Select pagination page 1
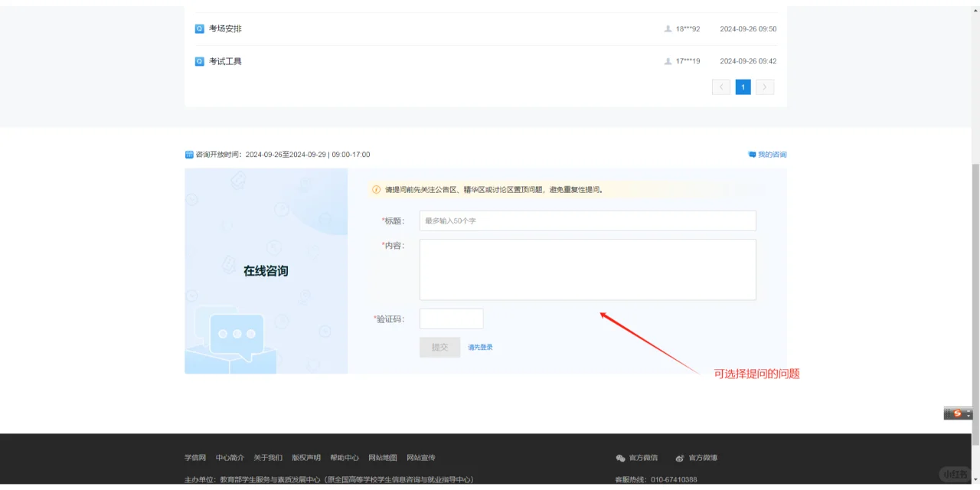Viewport: 980px width, 490px height. point(743,87)
